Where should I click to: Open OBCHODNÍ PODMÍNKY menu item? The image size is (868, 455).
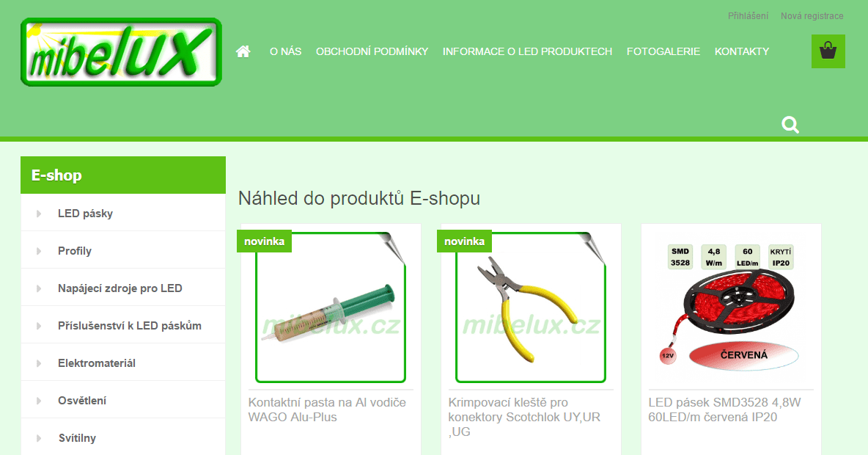click(372, 51)
